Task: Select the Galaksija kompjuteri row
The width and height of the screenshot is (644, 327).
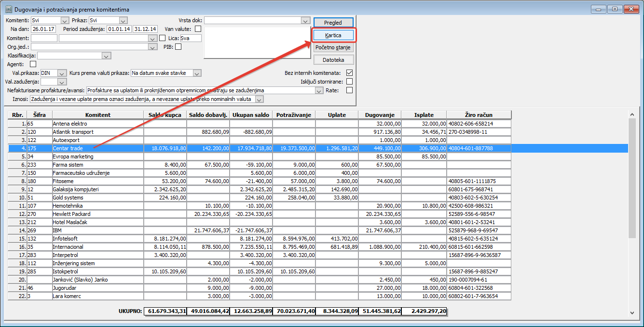Action: click(x=260, y=189)
